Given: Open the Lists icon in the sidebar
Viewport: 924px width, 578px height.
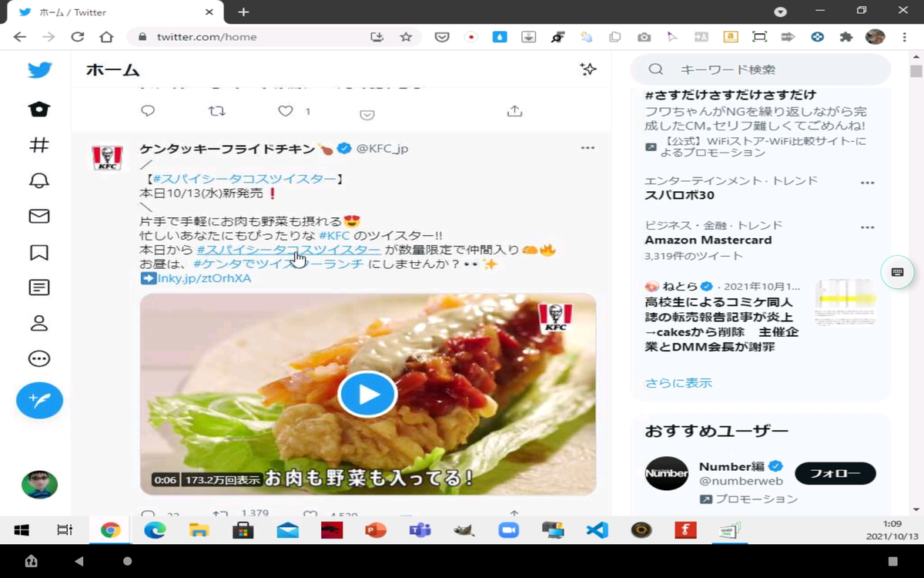Looking at the screenshot, I should point(38,287).
